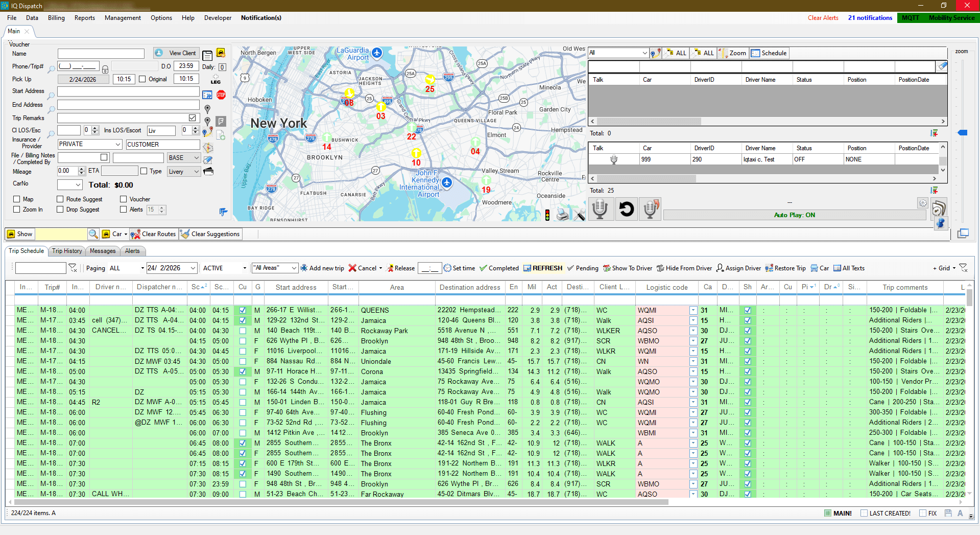980x535 pixels.
Task: Click the magnifier search icon beside Show
Action: [93, 234]
